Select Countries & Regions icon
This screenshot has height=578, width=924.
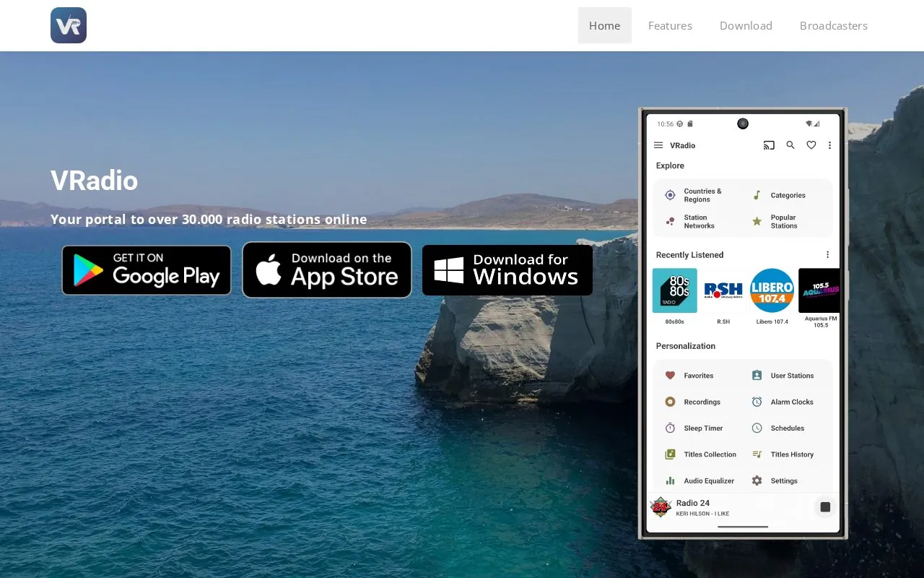tap(670, 195)
